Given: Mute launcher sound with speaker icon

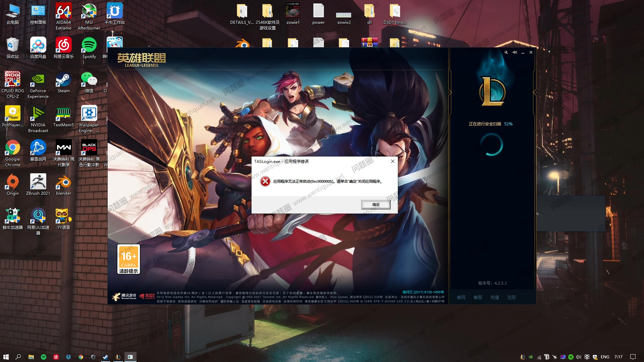Looking at the screenshot, I should coord(515,52).
